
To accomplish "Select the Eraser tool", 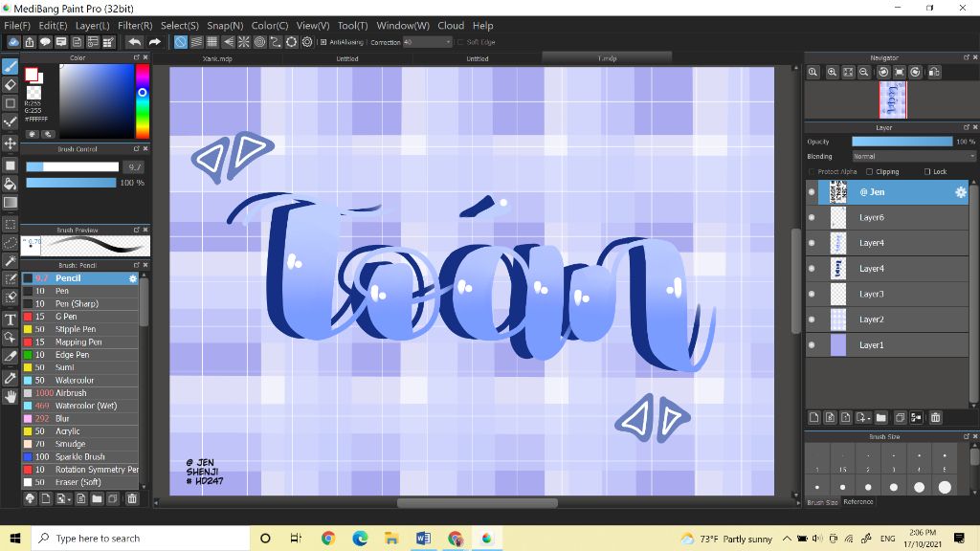I will (x=10, y=84).
